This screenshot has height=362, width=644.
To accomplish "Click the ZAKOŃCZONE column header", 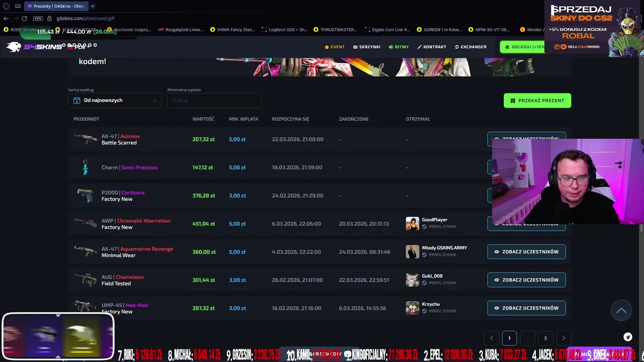I will 354,119.
